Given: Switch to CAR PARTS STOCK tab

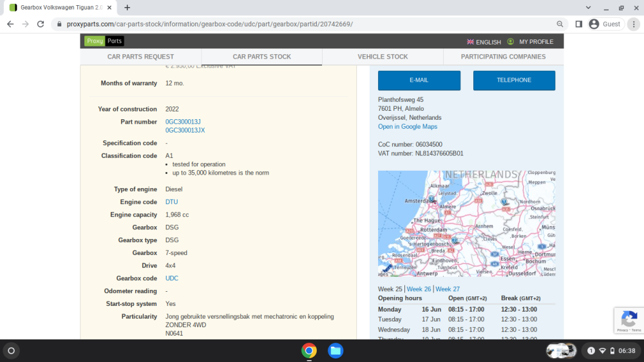Looking at the screenshot, I should pos(261,57).
